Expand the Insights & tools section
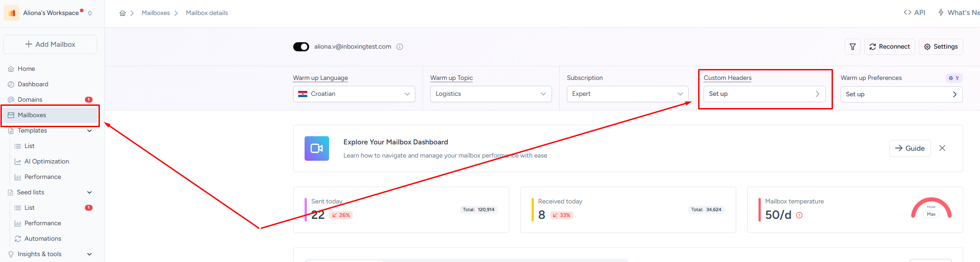 (89, 254)
